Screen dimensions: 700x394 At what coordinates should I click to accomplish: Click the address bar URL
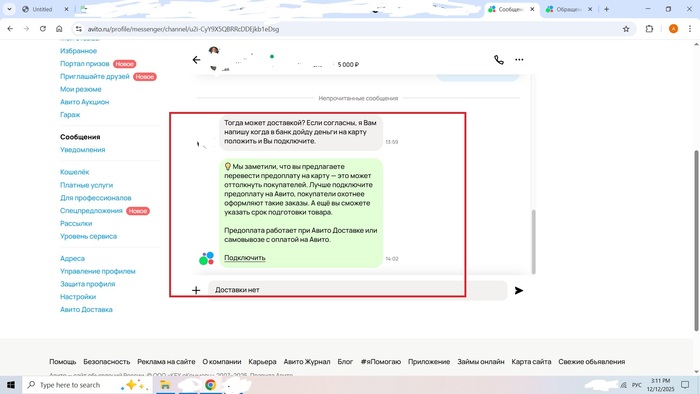[183, 29]
